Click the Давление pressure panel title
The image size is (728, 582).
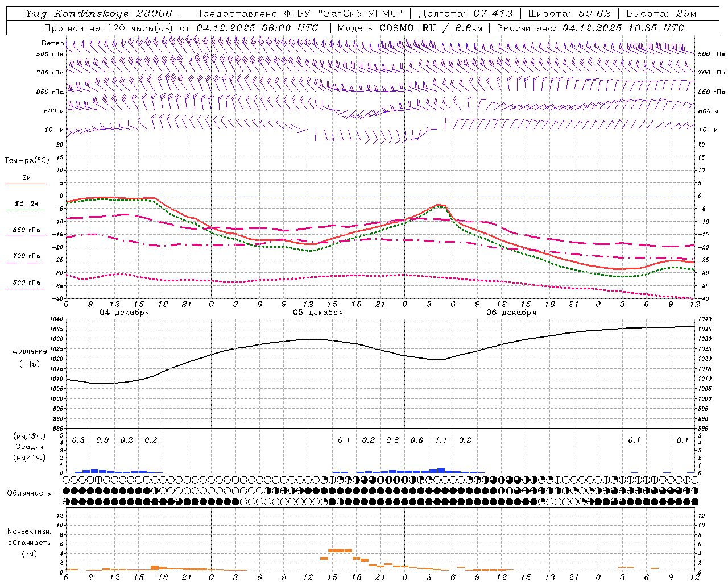click(30, 351)
